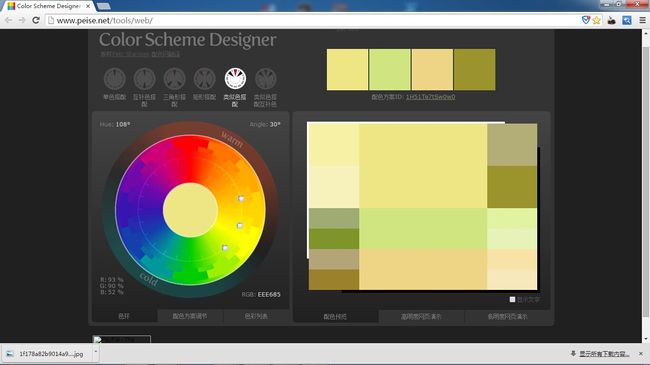This screenshot has width=650, height=365.
Task: Open a new browser tab
Action: (x=103, y=6)
